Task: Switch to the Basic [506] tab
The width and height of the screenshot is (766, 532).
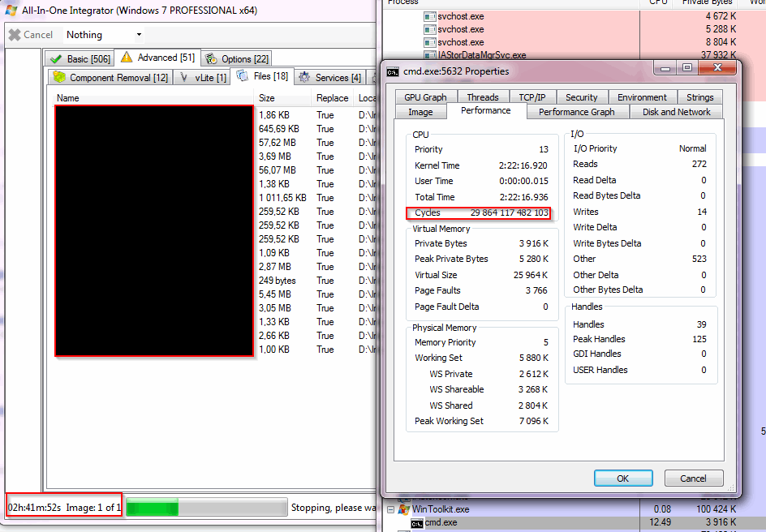Action: coord(80,59)
